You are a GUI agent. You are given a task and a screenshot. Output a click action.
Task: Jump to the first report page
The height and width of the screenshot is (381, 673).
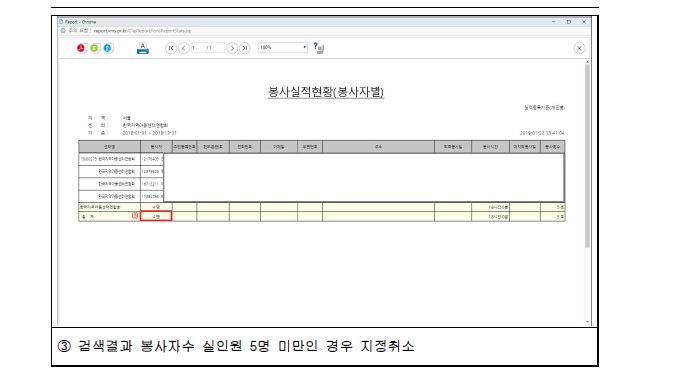point(171,48)
